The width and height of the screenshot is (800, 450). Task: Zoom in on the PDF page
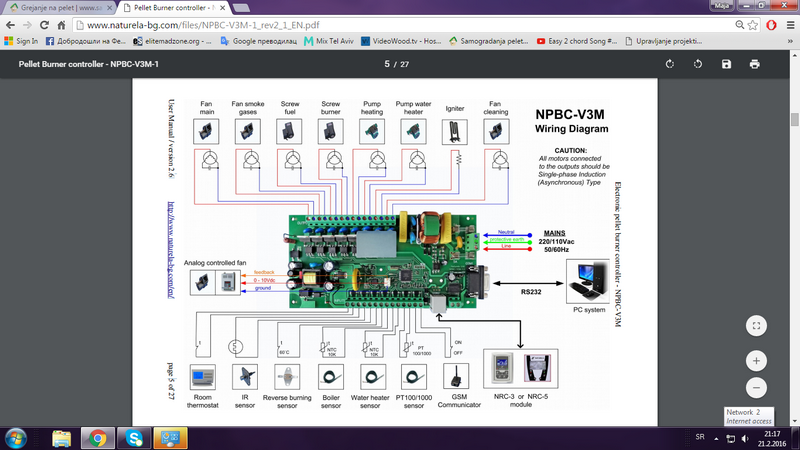756,360
